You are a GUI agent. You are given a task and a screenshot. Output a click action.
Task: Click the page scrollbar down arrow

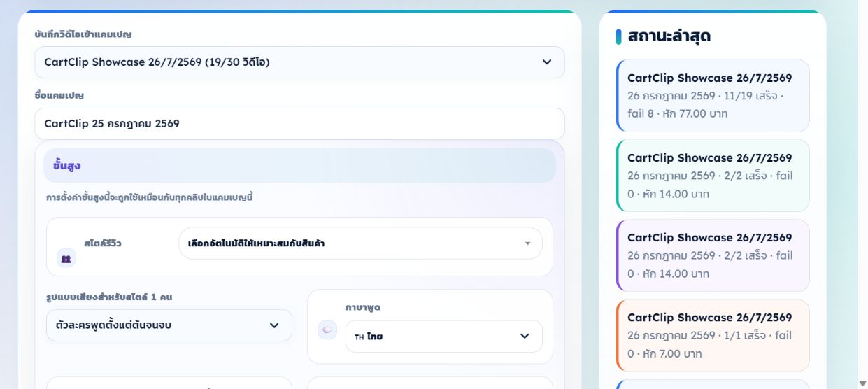pyautogui.click(x=862, y=383)
